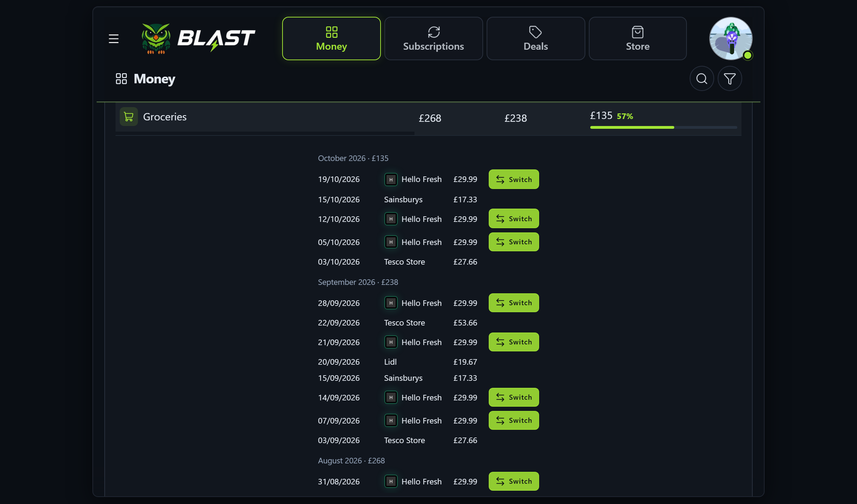The height and width of the screenshot is (504, 857).
Task: Switch the 07/09/2026 Hello Fresh payment
Action: coord(514,420)
